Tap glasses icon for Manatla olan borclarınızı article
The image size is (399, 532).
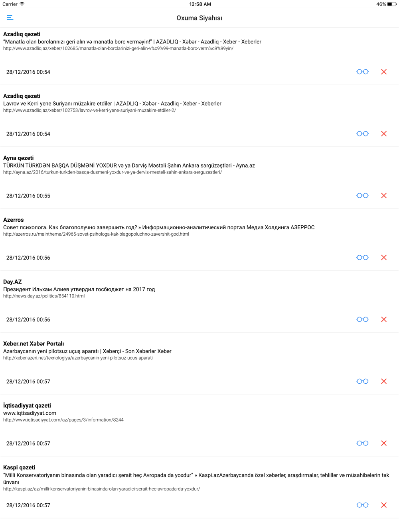362,72
